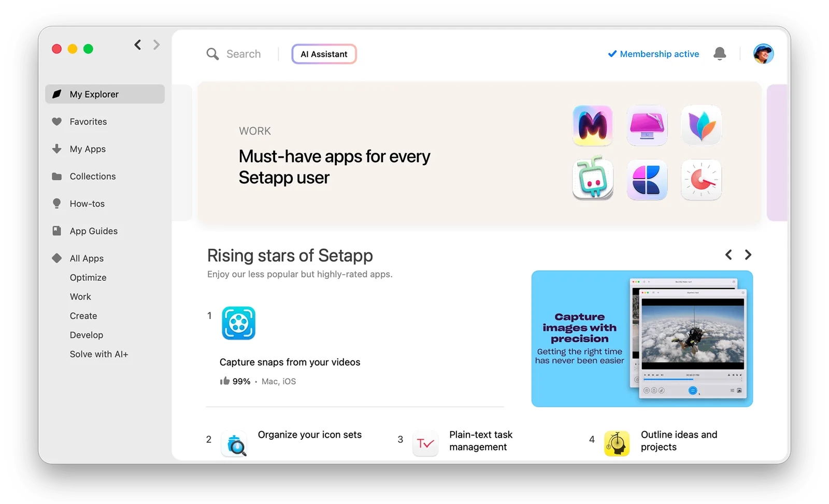Click the download arrow icon for My Apps
This screenshot has height=504, width=829.
tap(57, 149)
